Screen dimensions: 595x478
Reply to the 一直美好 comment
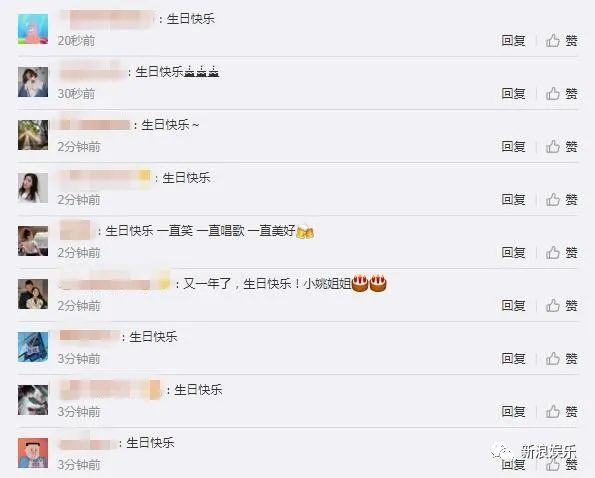(513, 253)
